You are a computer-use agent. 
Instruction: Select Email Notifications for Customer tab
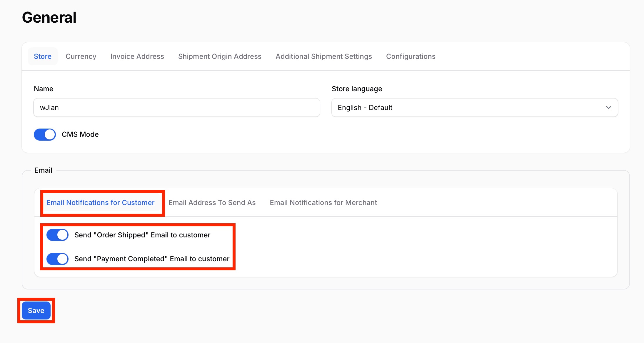click(100, 203)
